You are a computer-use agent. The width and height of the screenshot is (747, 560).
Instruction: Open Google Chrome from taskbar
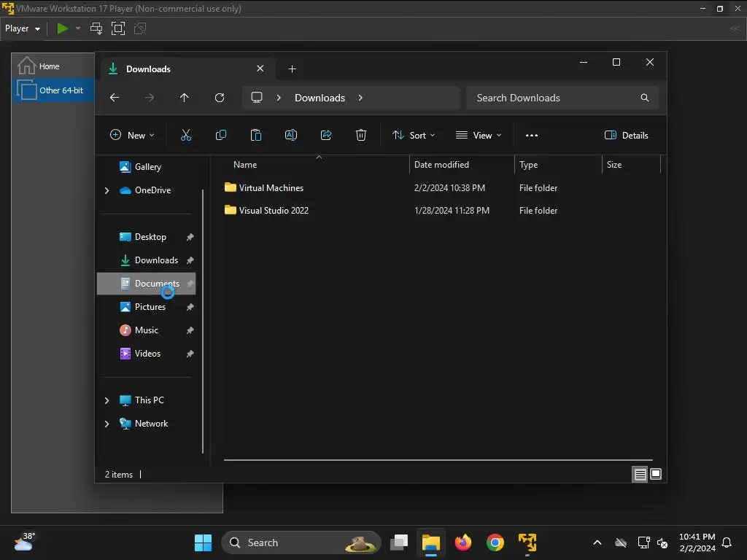(x=495, y=542)
